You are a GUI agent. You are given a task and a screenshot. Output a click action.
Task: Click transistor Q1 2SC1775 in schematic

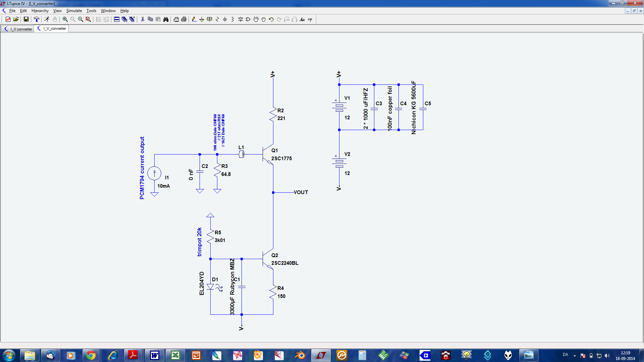click(x=268, y=155)
